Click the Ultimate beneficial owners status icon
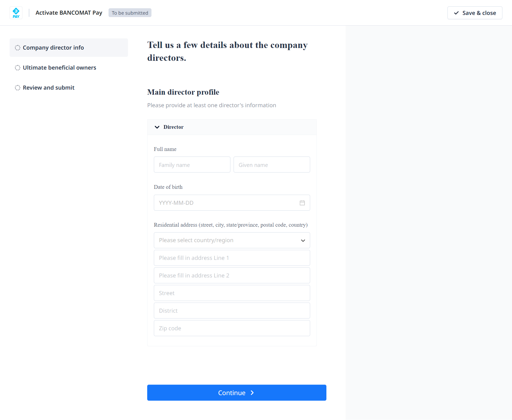Viewport: 512px width, 420px height. point(18,68)
